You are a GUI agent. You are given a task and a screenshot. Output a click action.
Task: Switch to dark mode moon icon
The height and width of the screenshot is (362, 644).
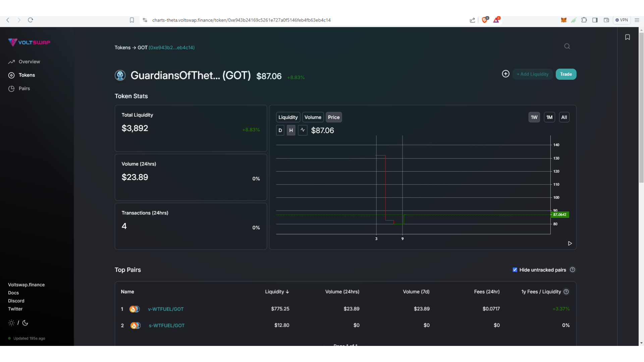tap(25, 323)
